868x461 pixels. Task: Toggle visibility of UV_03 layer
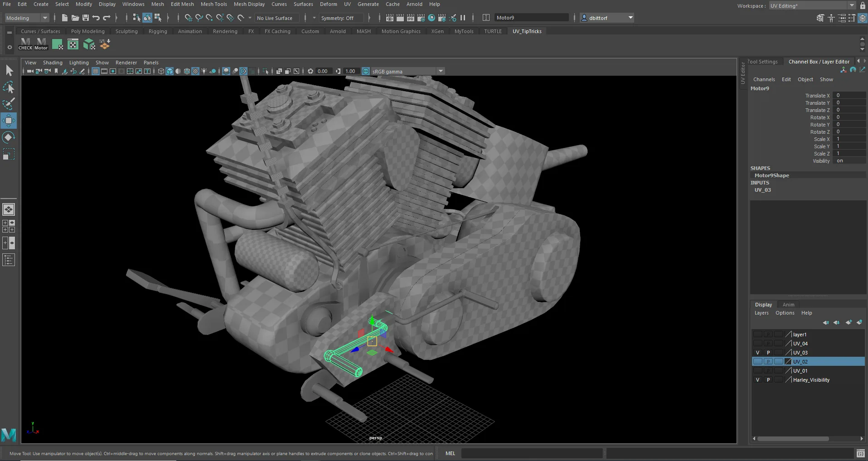coord(757,353)
